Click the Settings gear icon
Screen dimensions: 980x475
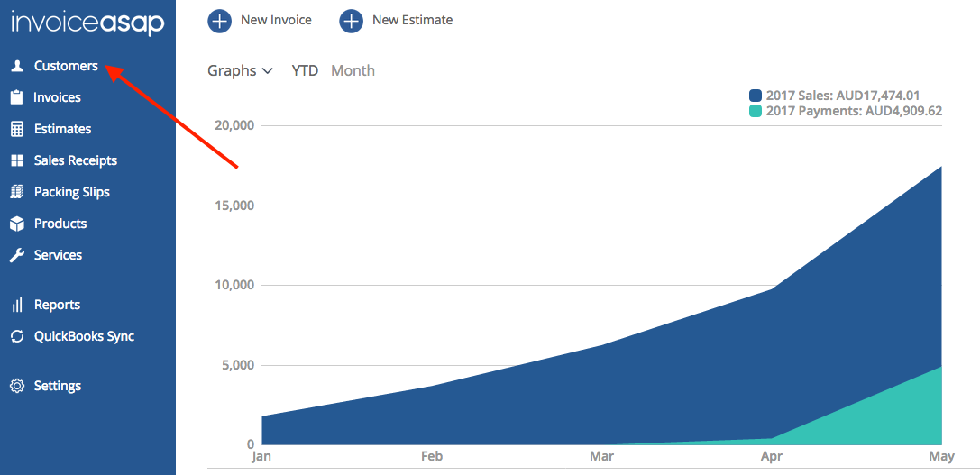[16, 386]
